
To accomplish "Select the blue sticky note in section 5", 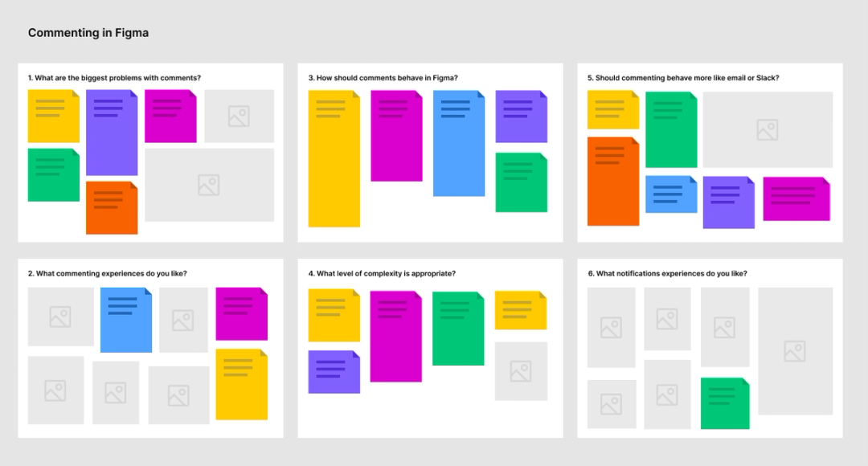I will click(671, 194).
